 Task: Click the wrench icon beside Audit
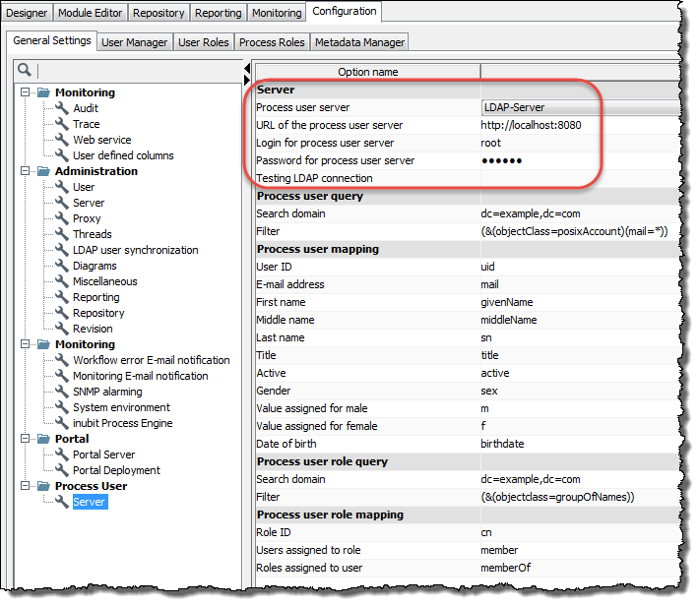tap(62, 108)
